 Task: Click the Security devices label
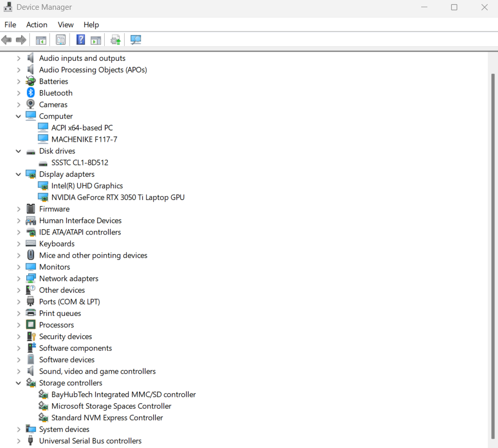65,336
